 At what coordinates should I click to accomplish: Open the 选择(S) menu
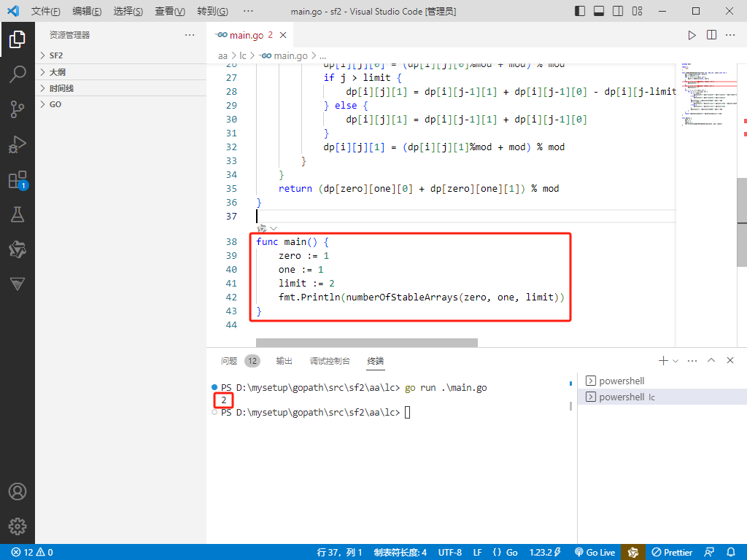point(128,12)
